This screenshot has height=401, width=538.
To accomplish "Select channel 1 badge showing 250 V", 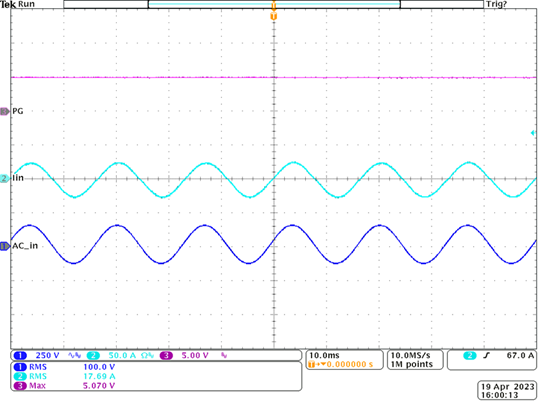I will tap(20, 355).
